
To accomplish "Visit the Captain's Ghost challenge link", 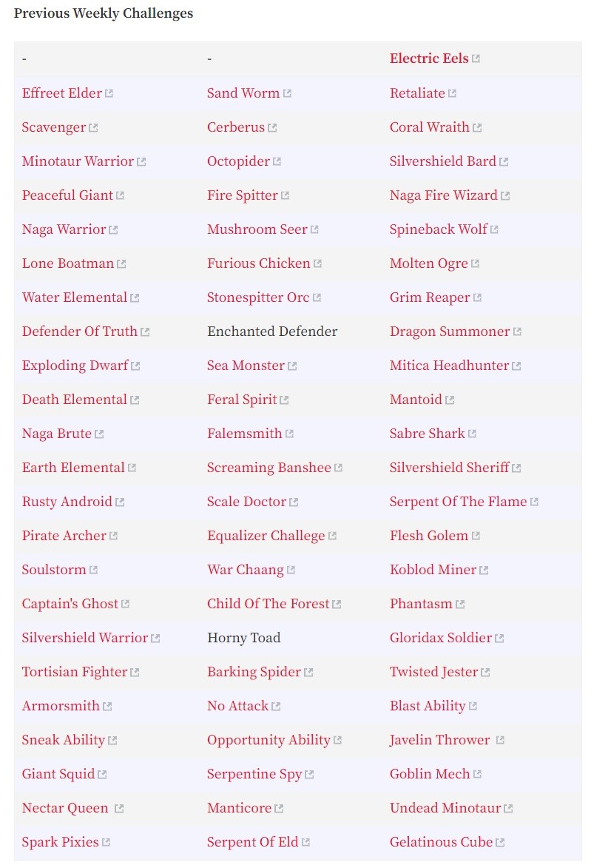I will (70, 604).
